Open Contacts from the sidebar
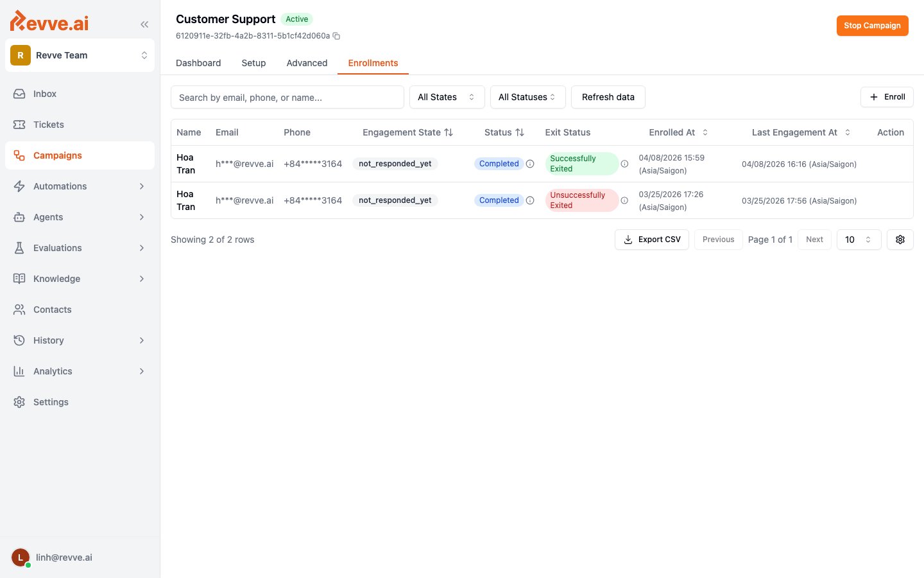The height and width of the screenshot is (578, 924). pos(80,310)
